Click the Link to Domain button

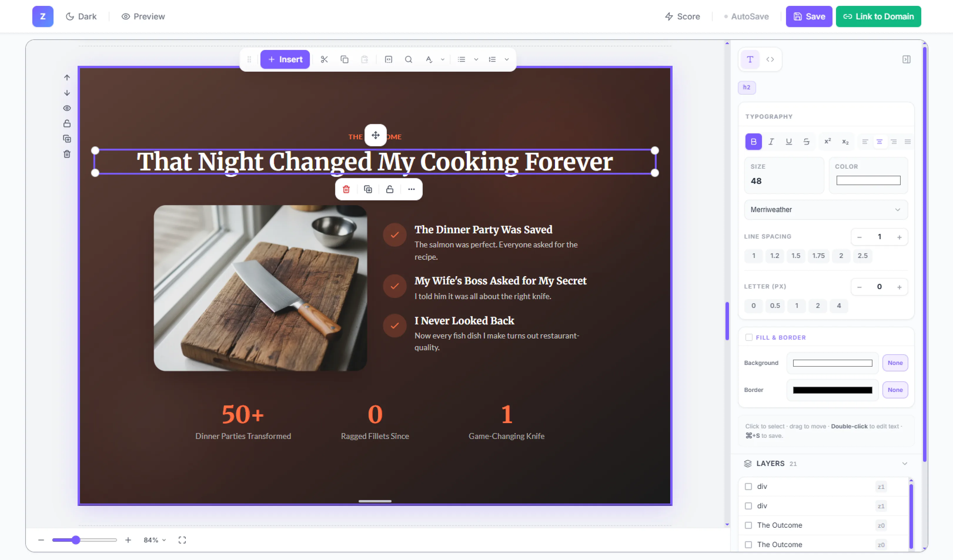(x=878, y=16)
